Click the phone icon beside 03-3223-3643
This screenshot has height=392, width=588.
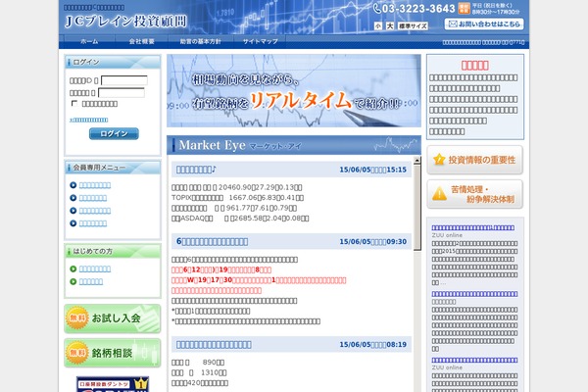point(377,8)
